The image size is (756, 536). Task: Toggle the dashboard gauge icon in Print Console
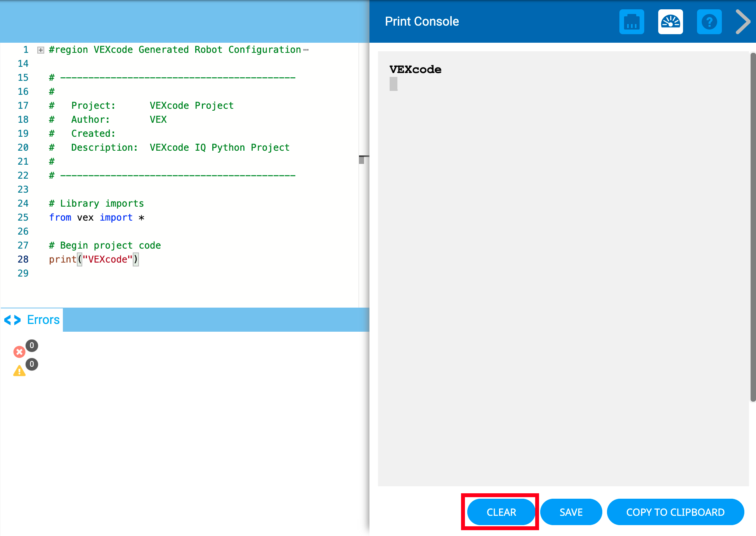coord(670,22)
